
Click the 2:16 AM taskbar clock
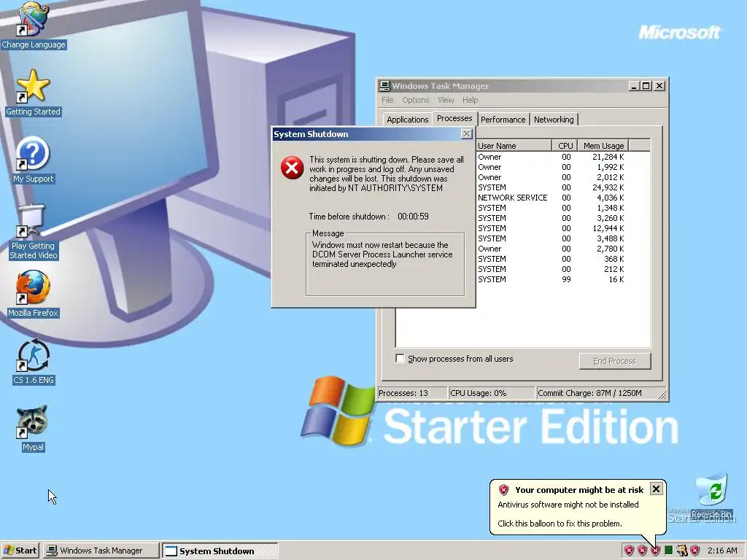coord(722,551)
